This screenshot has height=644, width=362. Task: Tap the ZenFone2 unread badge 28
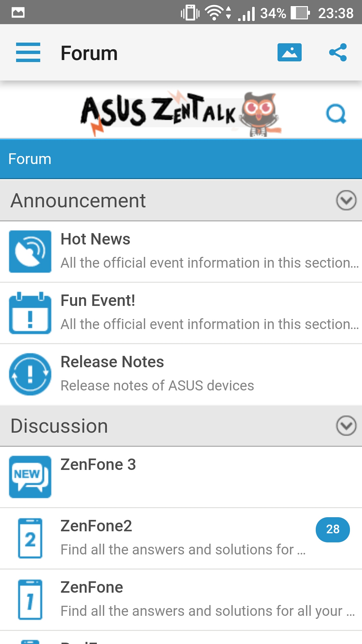click(333, 530)
